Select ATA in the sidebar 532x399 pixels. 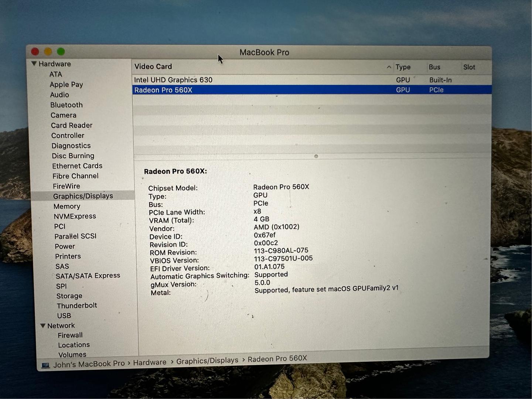tap(56, 74)
